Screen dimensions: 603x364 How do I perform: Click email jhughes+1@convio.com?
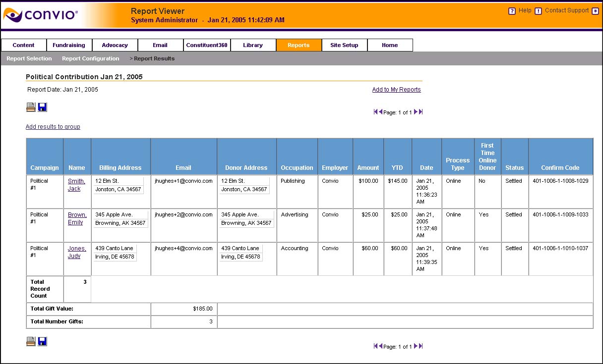coord(183,181)
